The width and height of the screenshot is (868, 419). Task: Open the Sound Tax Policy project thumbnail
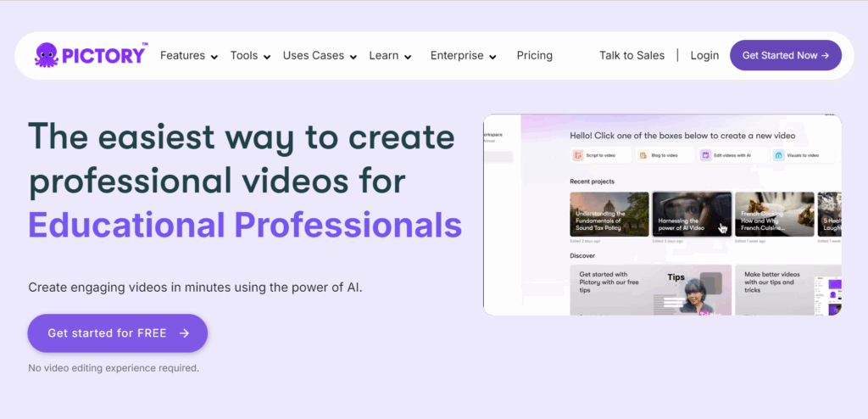(609, 215)
